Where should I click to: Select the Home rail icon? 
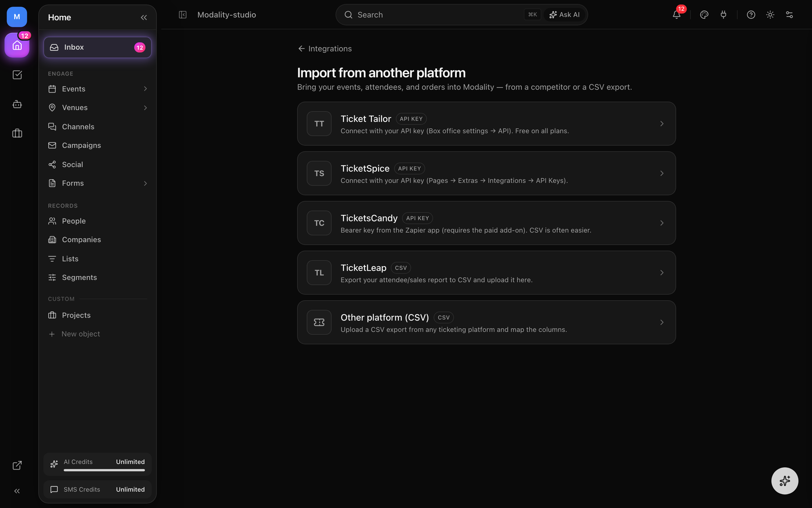[x=17, y=46]
